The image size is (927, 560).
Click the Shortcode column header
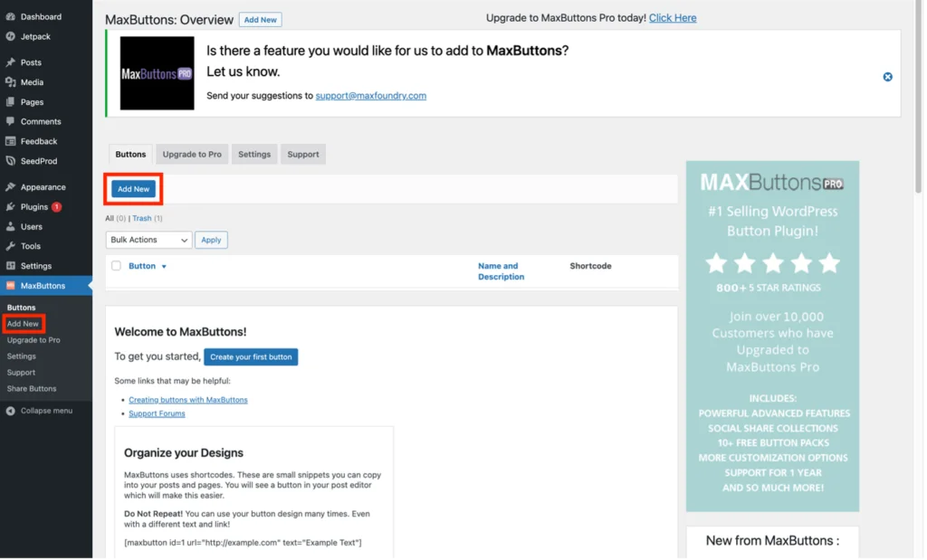pyautogui.click(x=590, y=266)
